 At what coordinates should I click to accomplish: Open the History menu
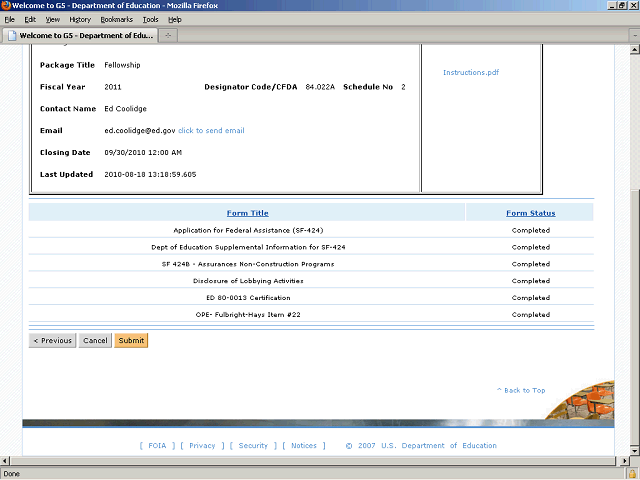pos(80,19)
